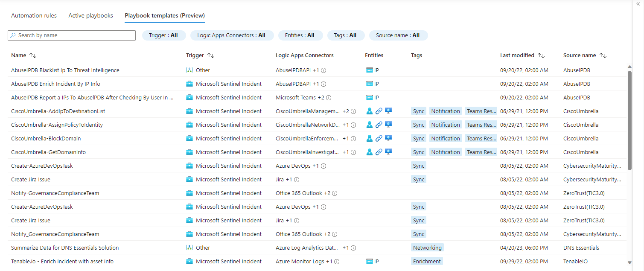This screenshot has height=271, width=644.
Task: Click info icon beside CiscoUmbrellaManagem... +2
Action: [353, 111]
